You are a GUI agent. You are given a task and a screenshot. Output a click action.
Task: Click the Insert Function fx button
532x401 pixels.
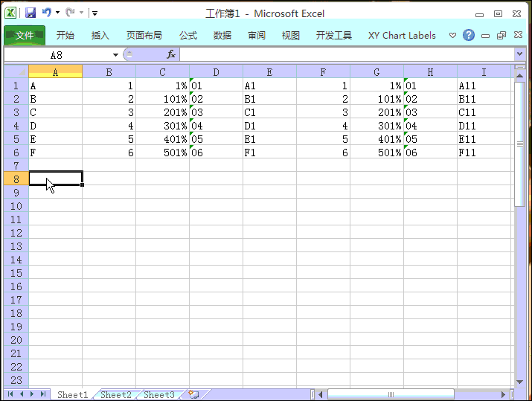pos(171,54)
